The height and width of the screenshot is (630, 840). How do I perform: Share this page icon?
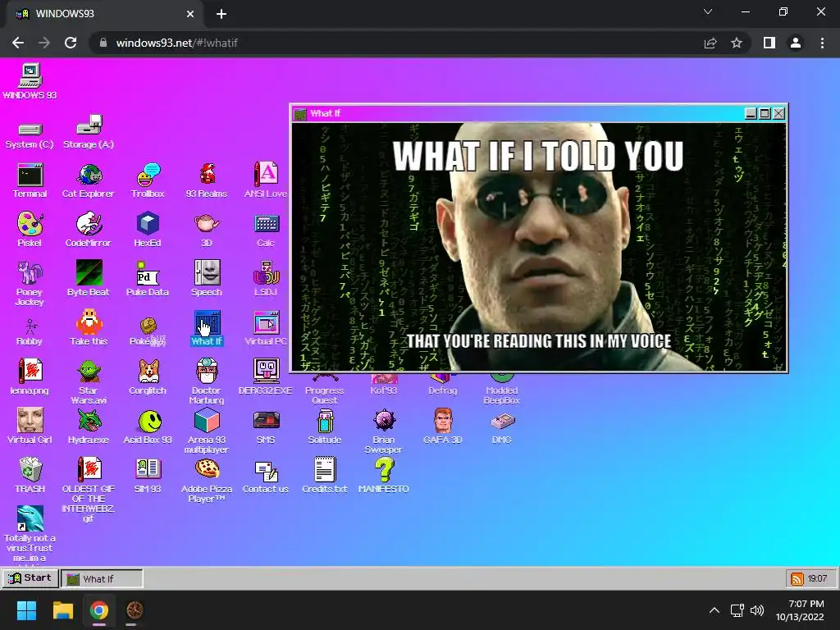(710, 43)
